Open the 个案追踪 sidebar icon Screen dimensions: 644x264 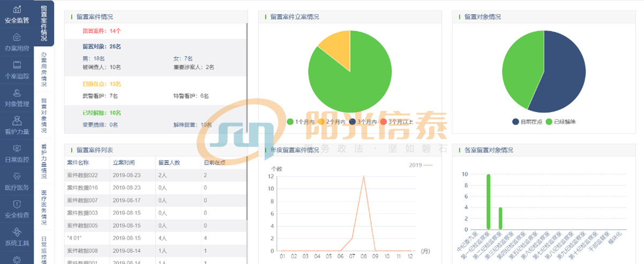[17, 65]
